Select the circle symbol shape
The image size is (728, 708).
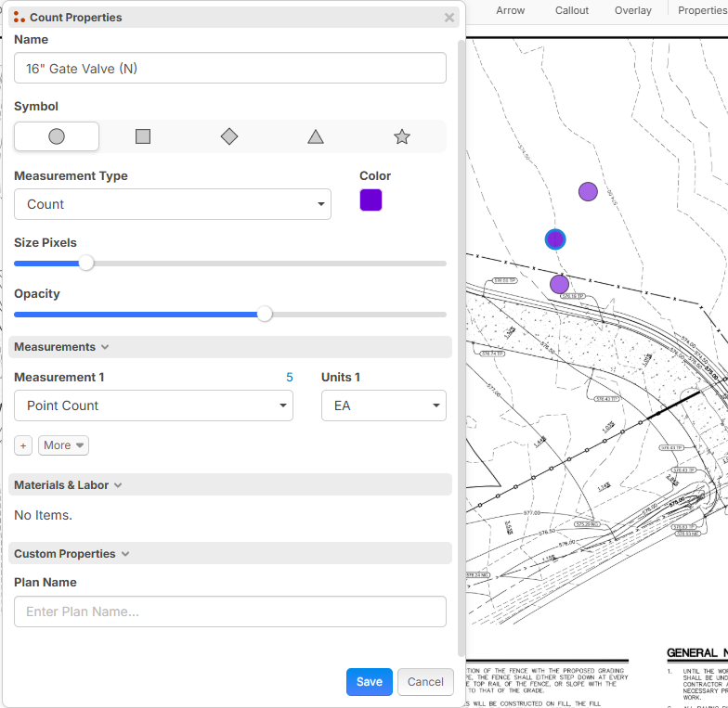tap(57, 136)
